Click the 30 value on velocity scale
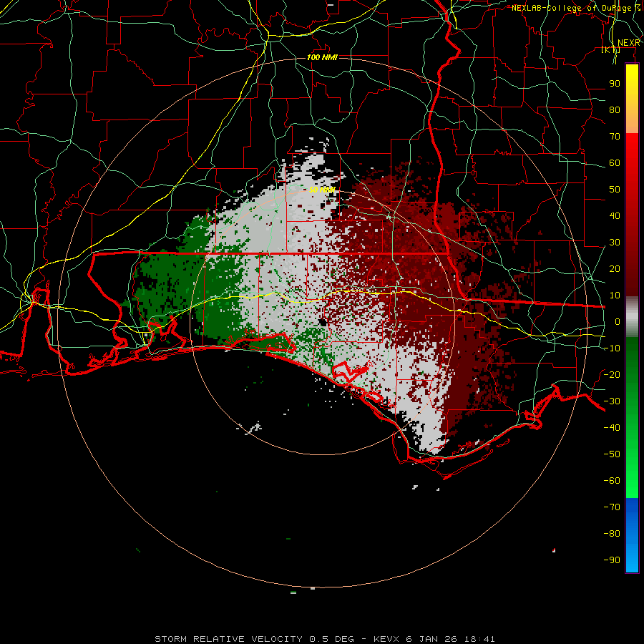This screenshot has width=644, height=644. click(x=615, y=243)
